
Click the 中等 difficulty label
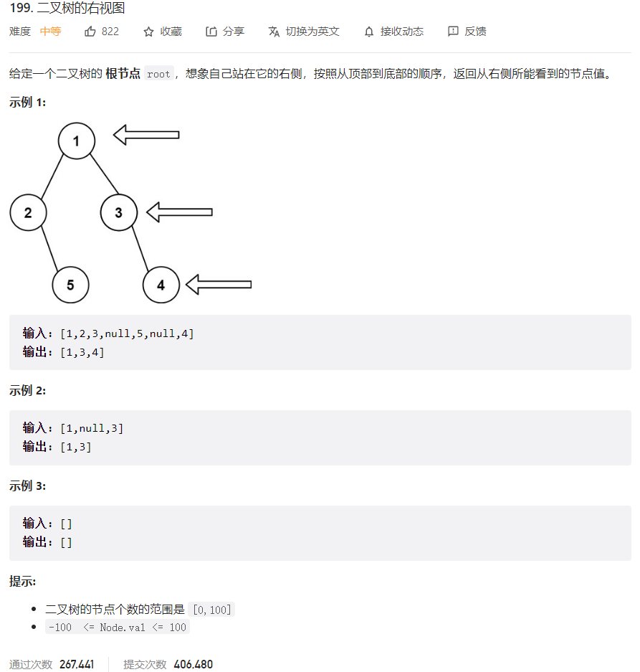click(x=49, y=32)
